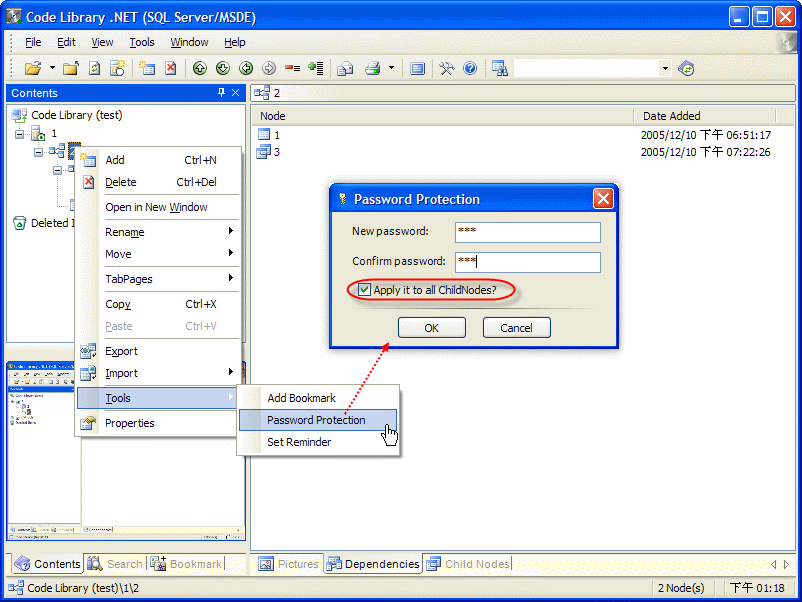Click the globe refresh icon after combo box
Viewport: 802px width, 602px height.
[686, 68]
